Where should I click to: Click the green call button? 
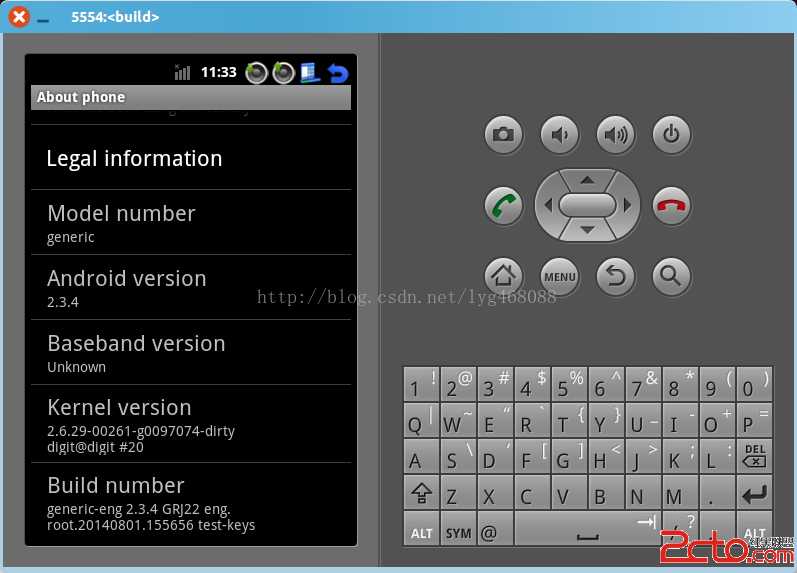[503, 206]
